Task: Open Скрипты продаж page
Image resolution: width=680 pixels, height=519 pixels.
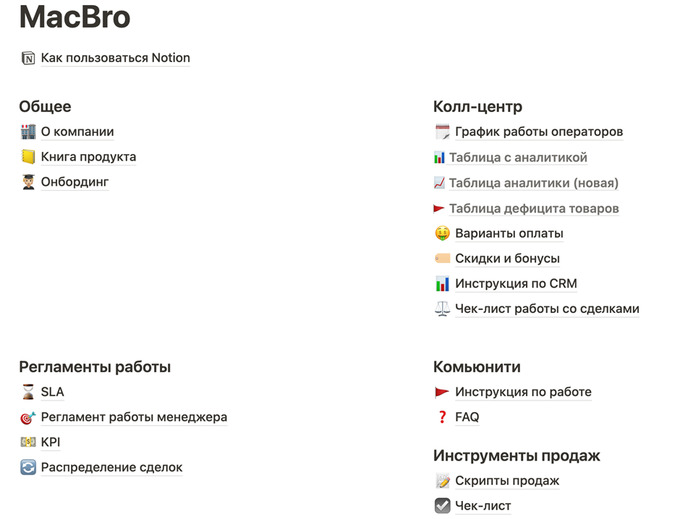Action: coord(507,481)
